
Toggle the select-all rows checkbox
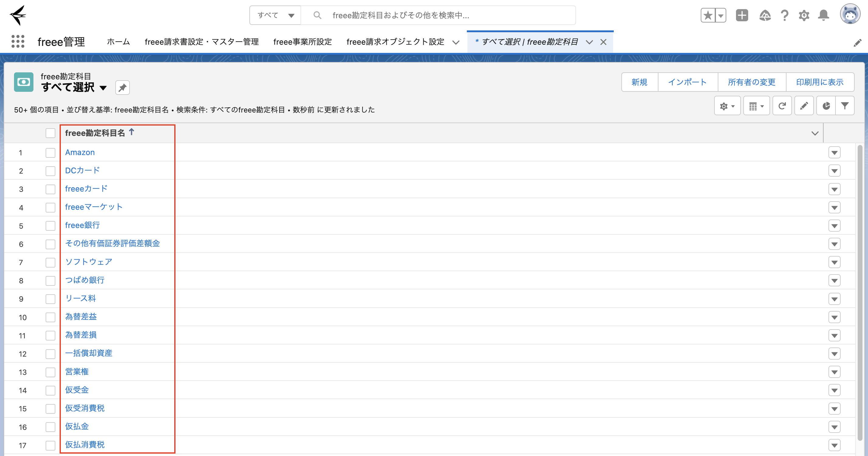50,133
